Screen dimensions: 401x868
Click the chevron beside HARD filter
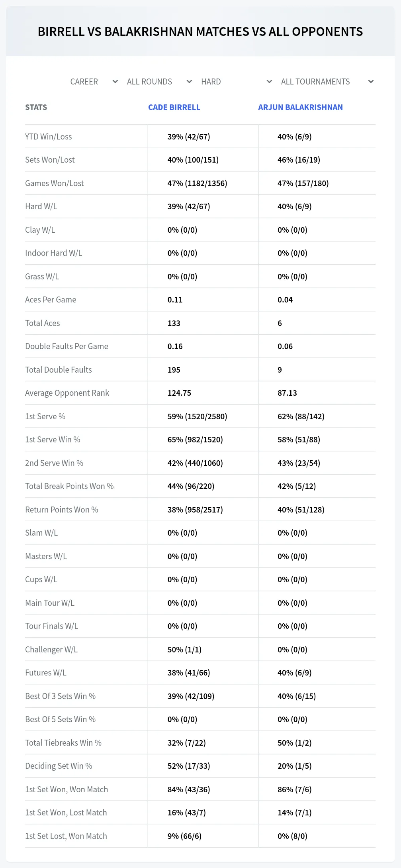click(x=269, y=82)
